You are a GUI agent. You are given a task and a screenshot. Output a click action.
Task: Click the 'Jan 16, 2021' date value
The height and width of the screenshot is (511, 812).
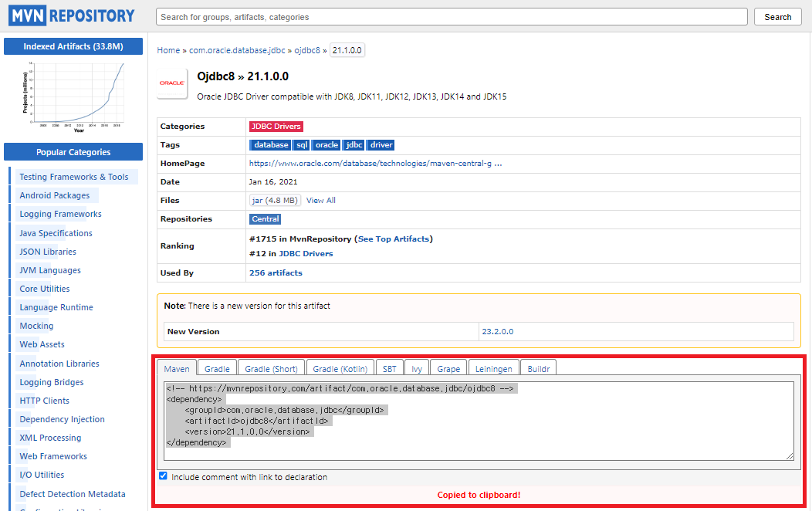[x=273, y=181]
